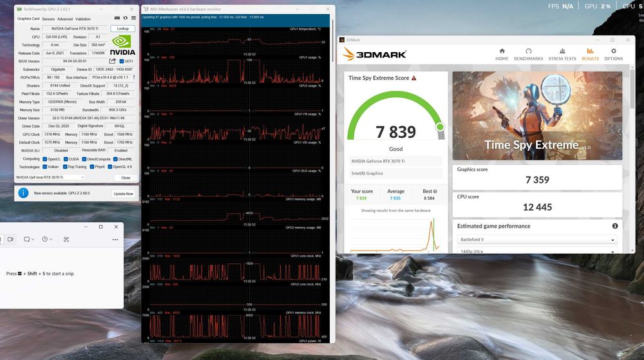
Task: Click the Intel(R) Graphics label
Action: tap(367, 173)
